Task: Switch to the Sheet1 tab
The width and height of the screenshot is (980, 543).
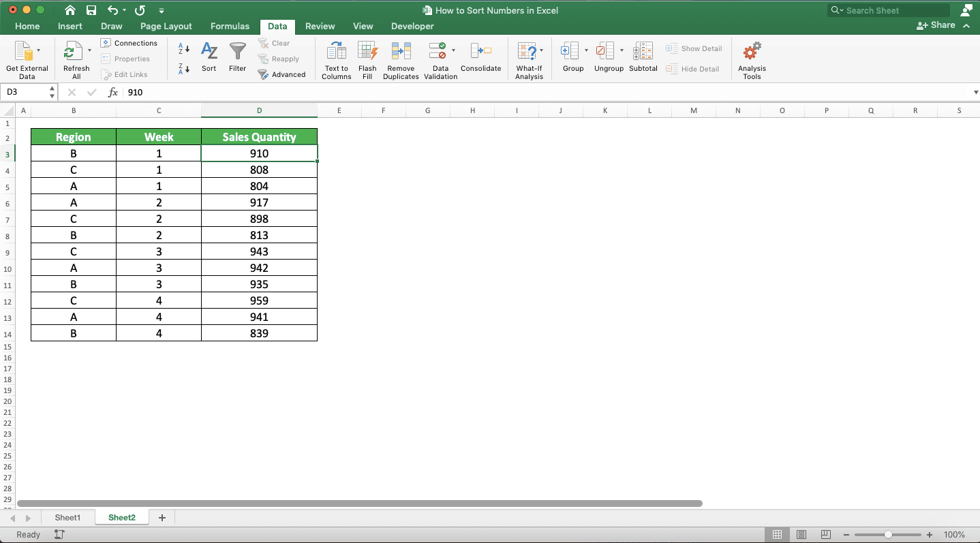Action: coord(67,518)
